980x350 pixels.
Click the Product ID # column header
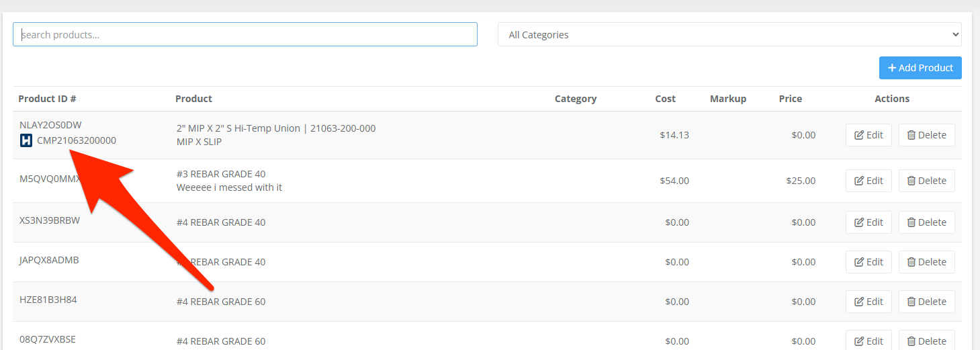tap(47, 99)
